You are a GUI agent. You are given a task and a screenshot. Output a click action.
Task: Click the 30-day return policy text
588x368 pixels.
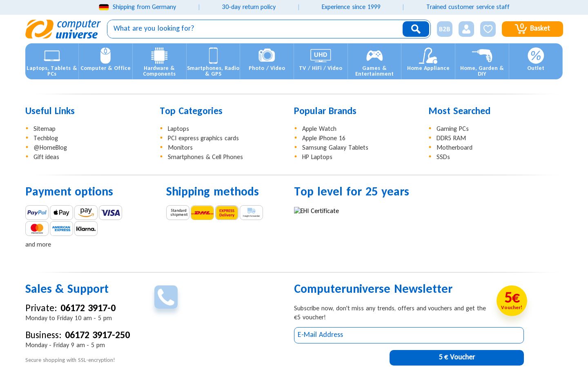coord(249,7)
